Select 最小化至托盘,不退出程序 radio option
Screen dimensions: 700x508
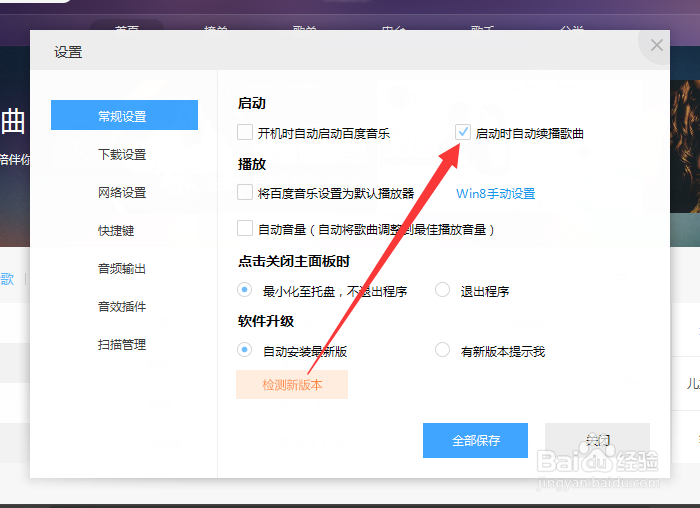[244, 290]
